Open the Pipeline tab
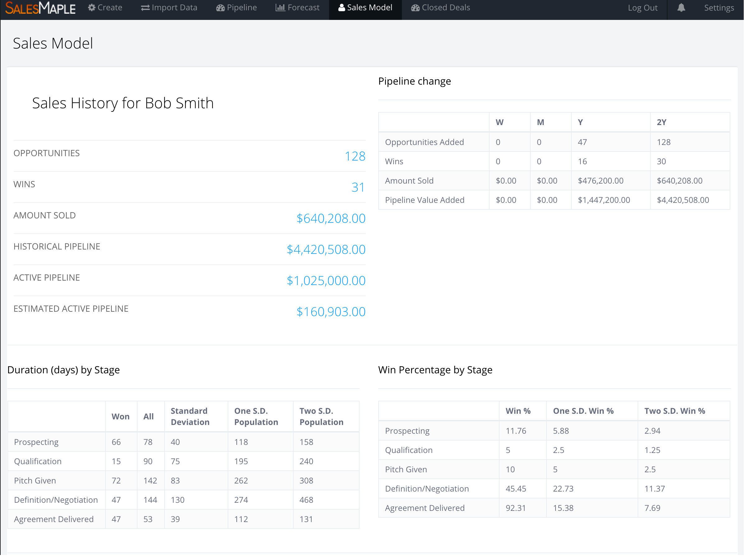Image resolution: width=744 pixels, height=560 pixels. 241,8
